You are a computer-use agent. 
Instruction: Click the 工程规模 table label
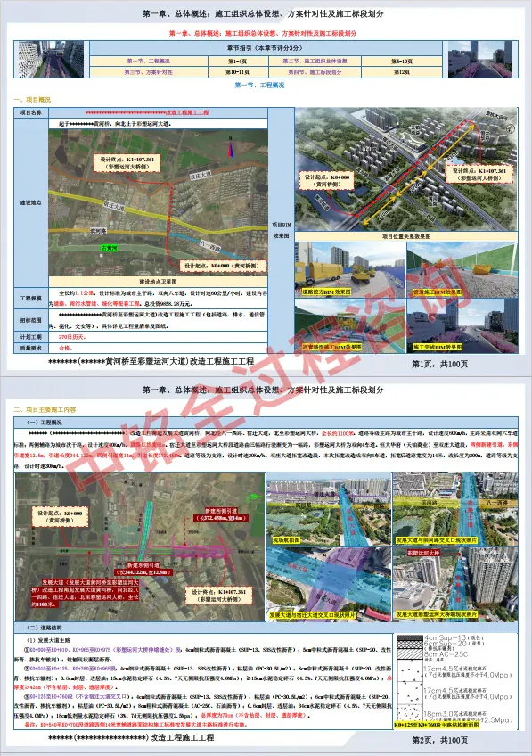tap(31, 299)
